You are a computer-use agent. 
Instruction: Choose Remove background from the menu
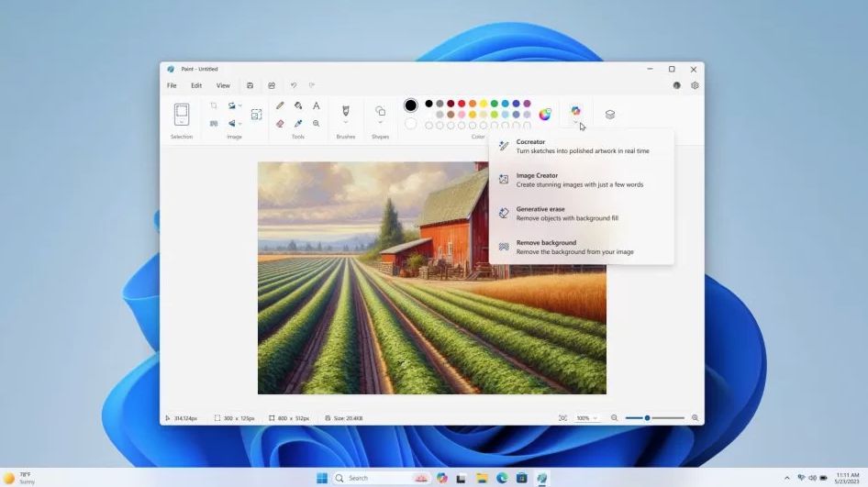[x=581, y=247]
